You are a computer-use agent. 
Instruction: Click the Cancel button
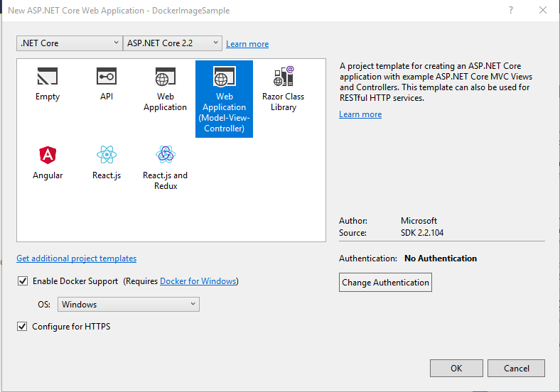pos(517,368)
